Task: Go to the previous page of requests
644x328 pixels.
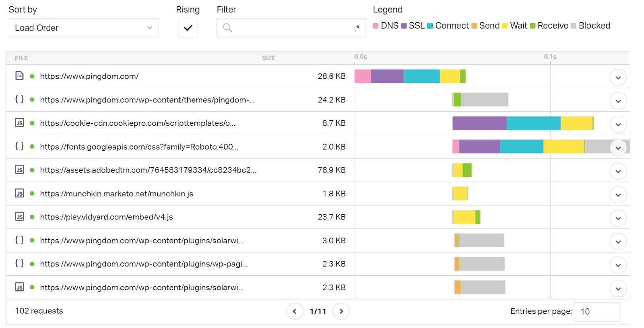Action: 295,311
